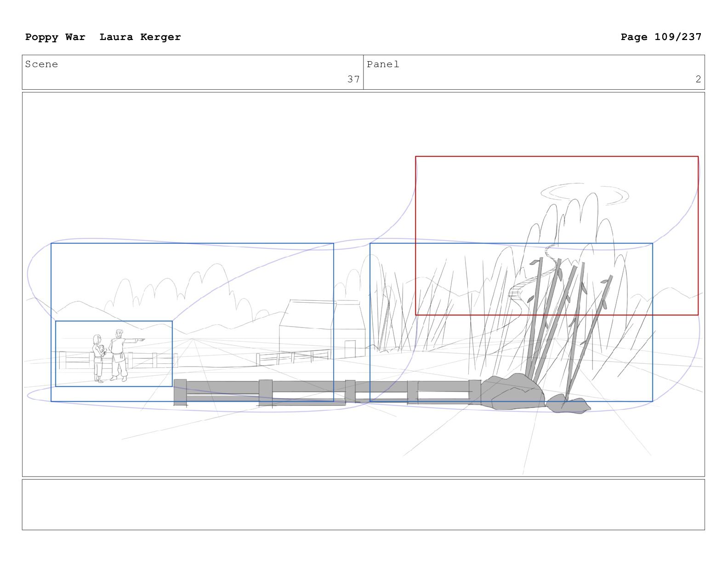This screenshot has width=728, height=563.
Task: Click the 'Page 109/237' page indicator
Action: pos(661,37)
